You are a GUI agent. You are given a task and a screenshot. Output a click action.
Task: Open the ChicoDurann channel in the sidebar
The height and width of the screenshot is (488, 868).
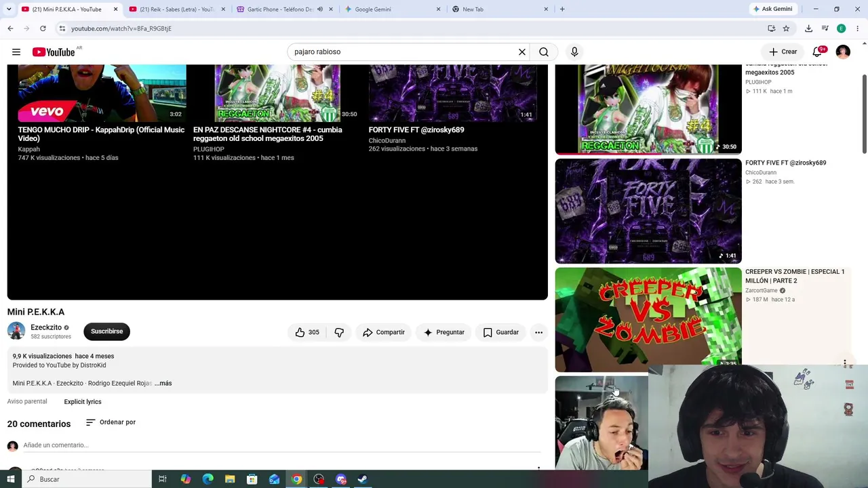tap(761, 172)
